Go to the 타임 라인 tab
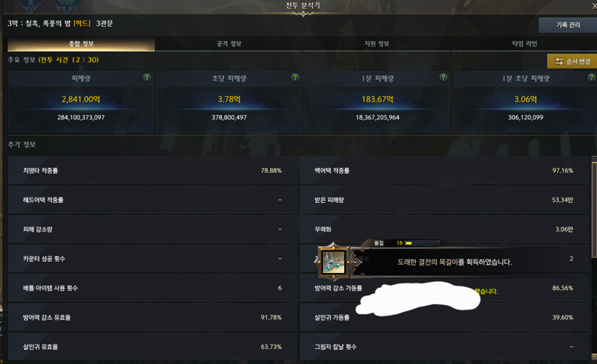 coord(525,44)
